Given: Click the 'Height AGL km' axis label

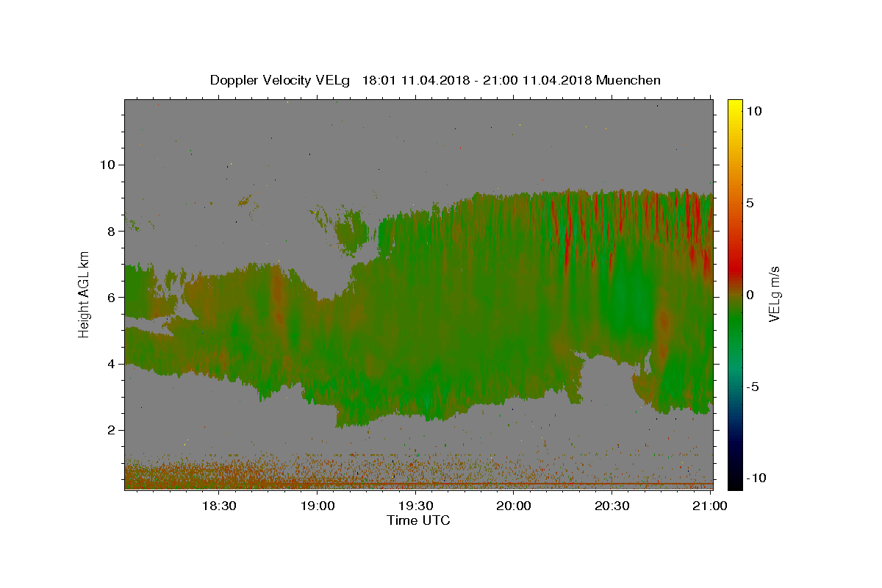Looking at the screenshot, I should [85, 294].
